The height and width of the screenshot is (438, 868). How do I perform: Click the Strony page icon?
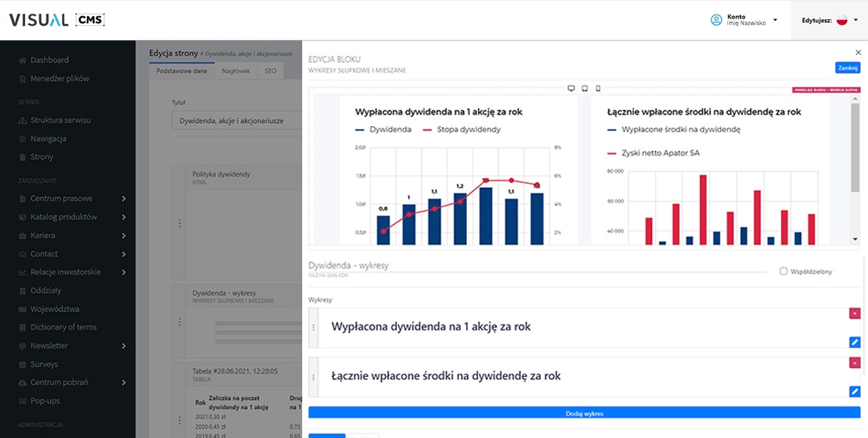pos(23,158)
